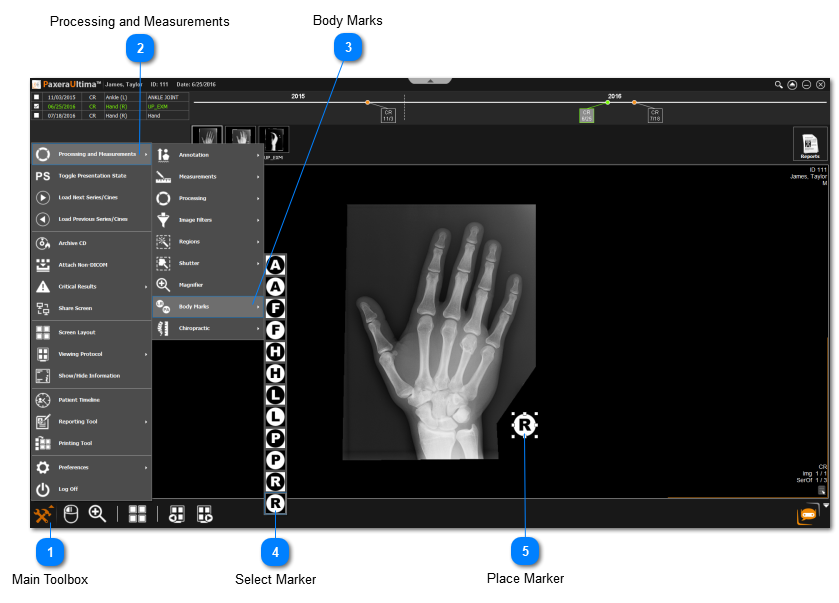Screen dimensions: 839x603
Task: Click Log Off in the toolbox menu
Action: (91, 489)
